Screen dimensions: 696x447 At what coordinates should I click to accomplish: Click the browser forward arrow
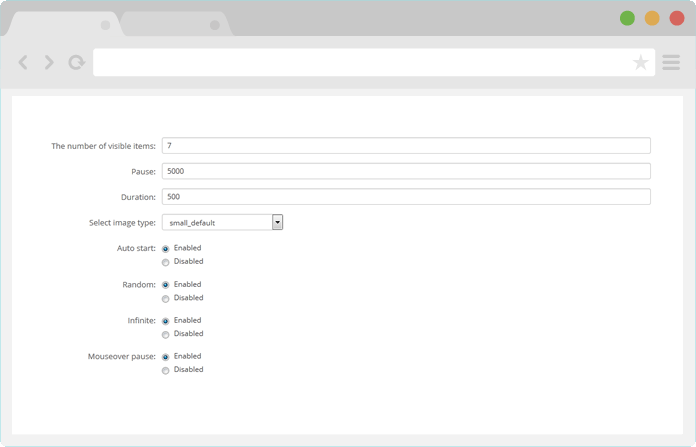coord(49,62)
